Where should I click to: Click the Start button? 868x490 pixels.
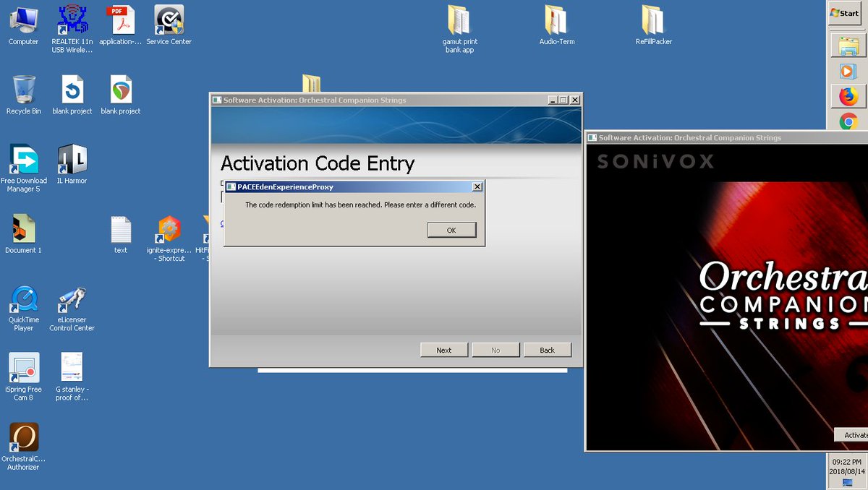point(845,13)
